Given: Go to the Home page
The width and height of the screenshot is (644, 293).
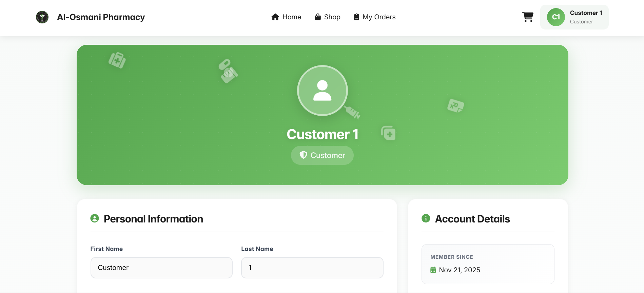Looking at the screenshot, I should pyautogui.click(x=286, y=17).
